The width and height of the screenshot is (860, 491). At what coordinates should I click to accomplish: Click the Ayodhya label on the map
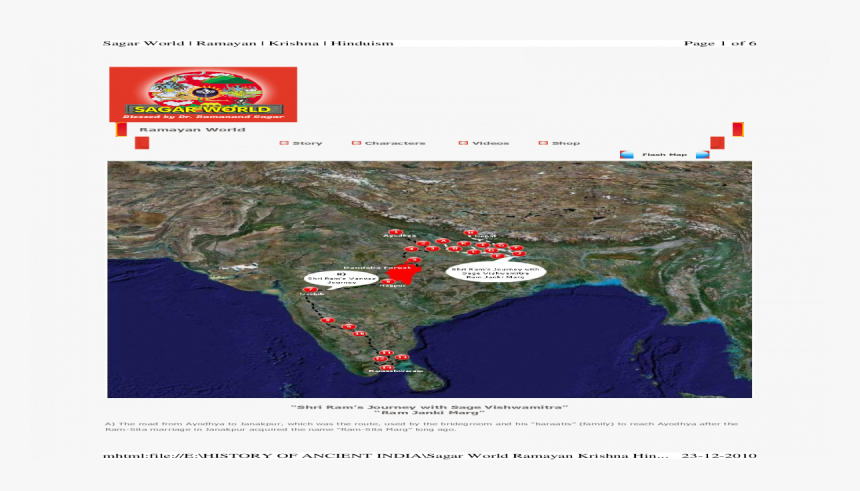[400, 236]
